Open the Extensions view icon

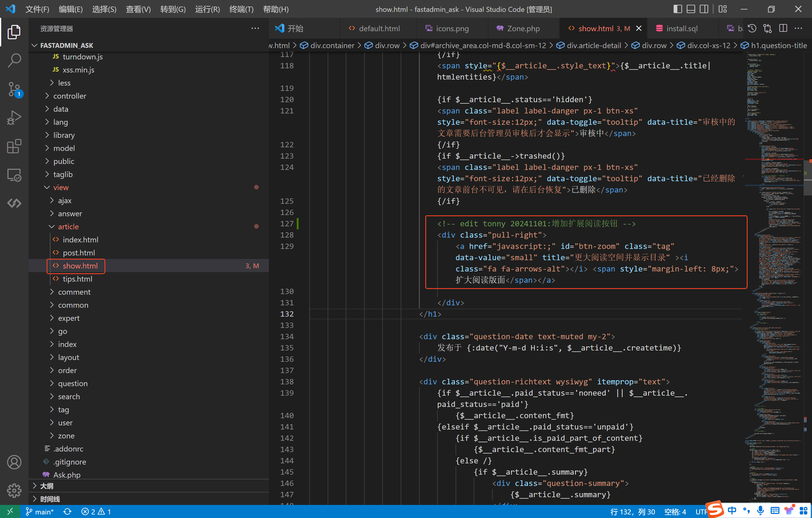[x=14, y=146]
